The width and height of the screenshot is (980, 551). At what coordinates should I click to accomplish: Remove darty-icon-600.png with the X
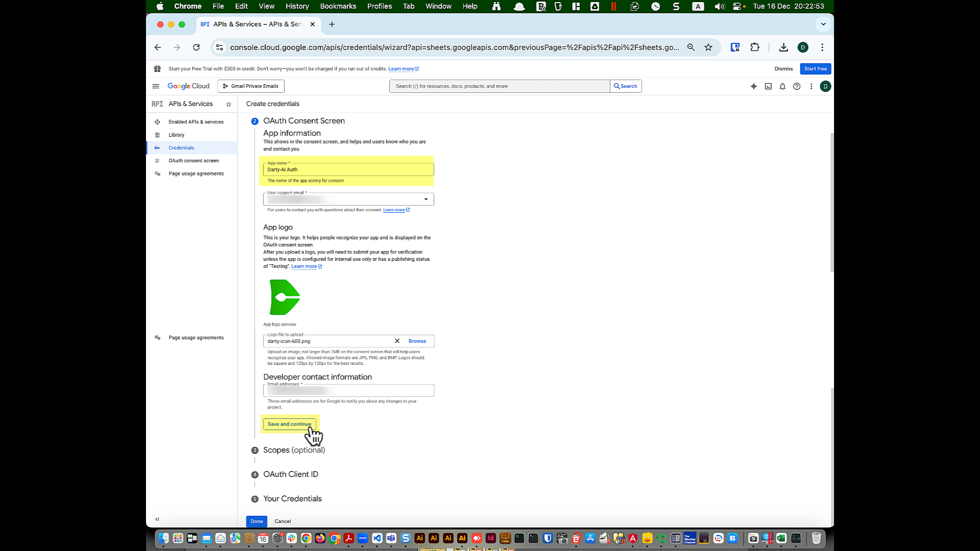(x=397, y=341)
